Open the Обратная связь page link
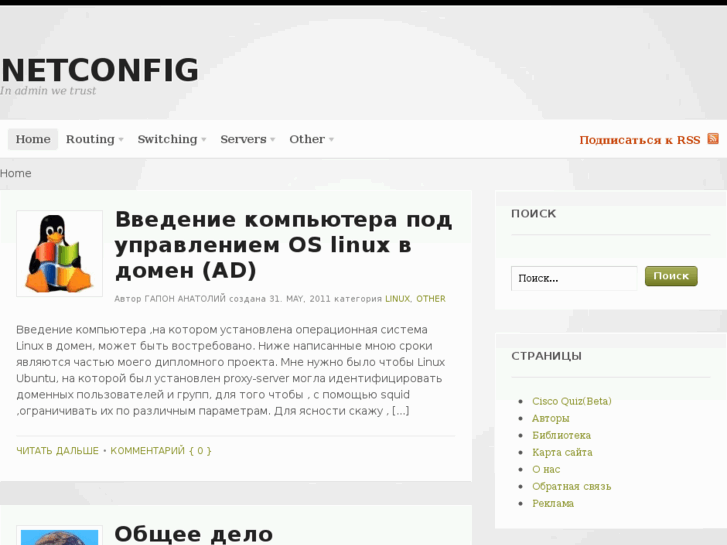This screenshot has height=545, width=727. click(x=571, y=487)
